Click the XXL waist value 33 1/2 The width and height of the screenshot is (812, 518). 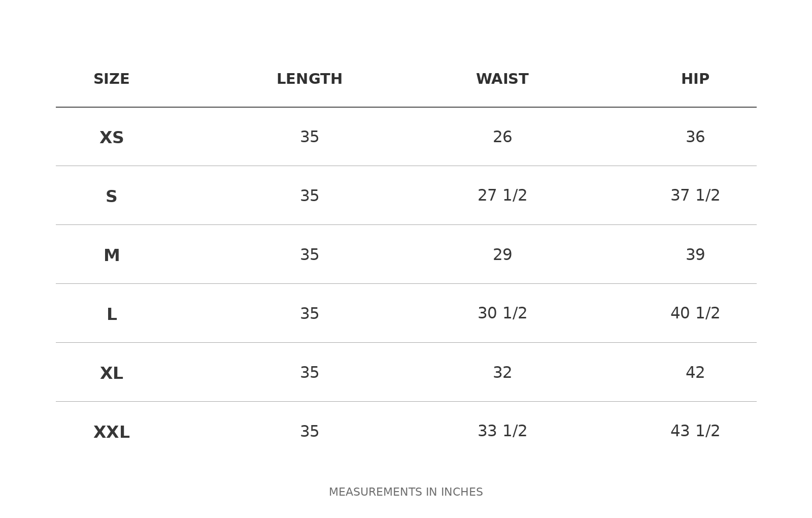(x=502, y=431)
